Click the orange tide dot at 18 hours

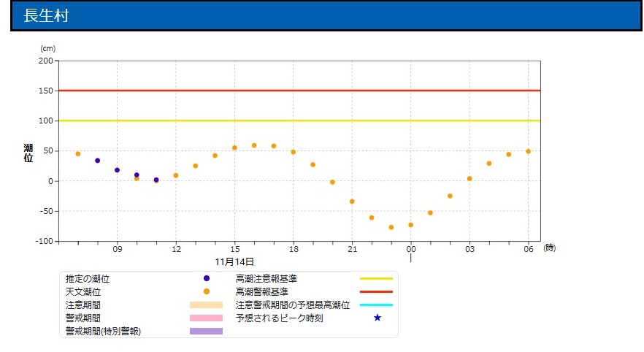[294, 152]
